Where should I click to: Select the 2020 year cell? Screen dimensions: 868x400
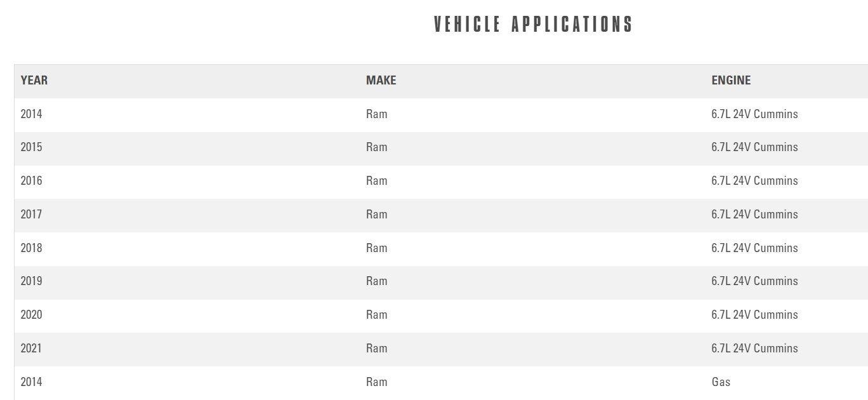pos(31,315)
